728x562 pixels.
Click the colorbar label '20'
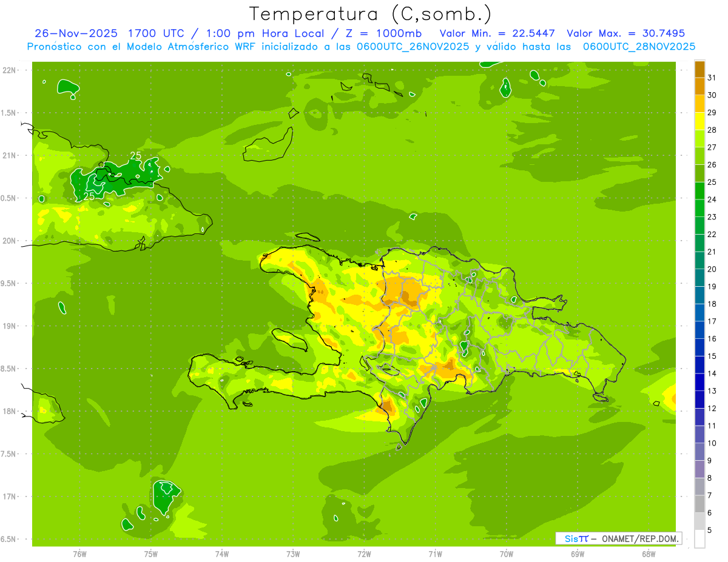[x=712, y=269]
